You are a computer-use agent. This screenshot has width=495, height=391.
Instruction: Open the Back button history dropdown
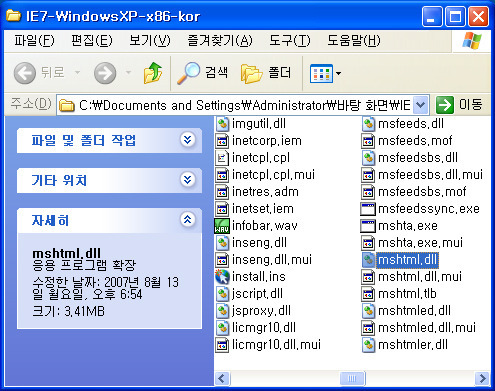pos(77,73)
